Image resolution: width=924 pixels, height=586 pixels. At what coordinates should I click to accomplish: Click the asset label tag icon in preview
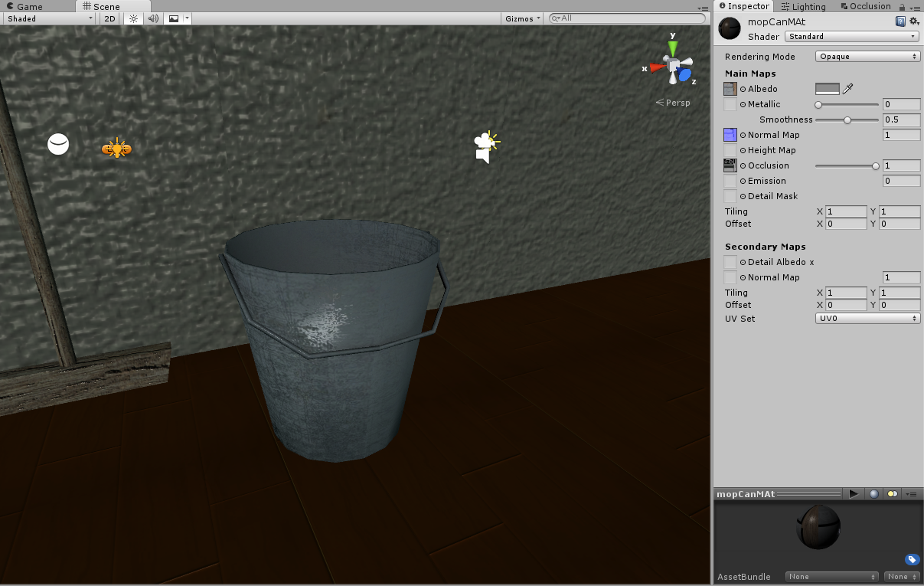(x=912, y=559)
